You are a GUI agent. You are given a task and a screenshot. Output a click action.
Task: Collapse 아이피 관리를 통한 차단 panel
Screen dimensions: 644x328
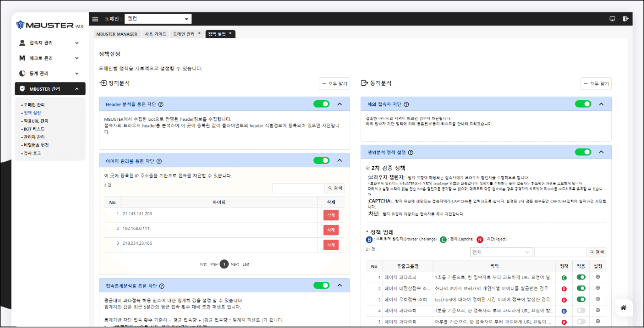[340, 161]
